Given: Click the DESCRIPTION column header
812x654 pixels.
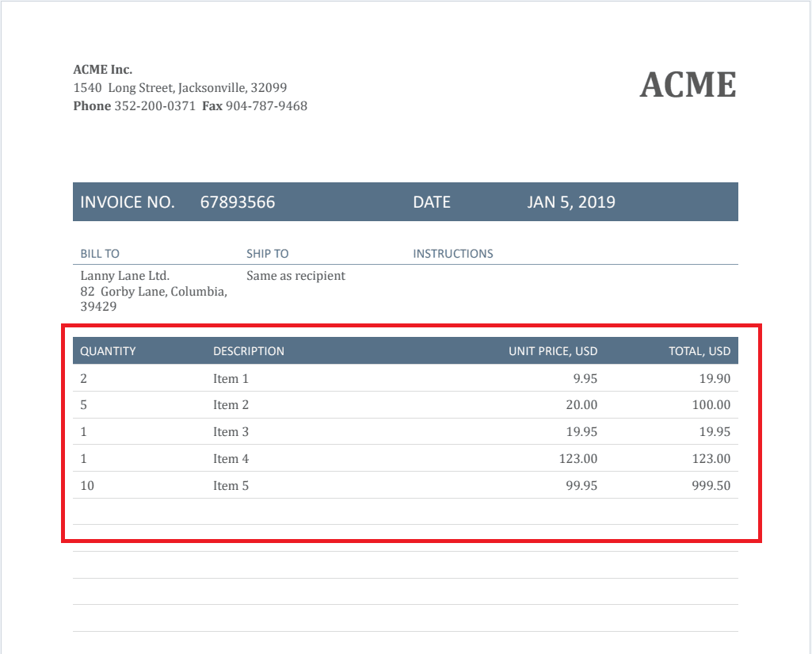Looking at the screenshot, I should (x=248, y=351).
